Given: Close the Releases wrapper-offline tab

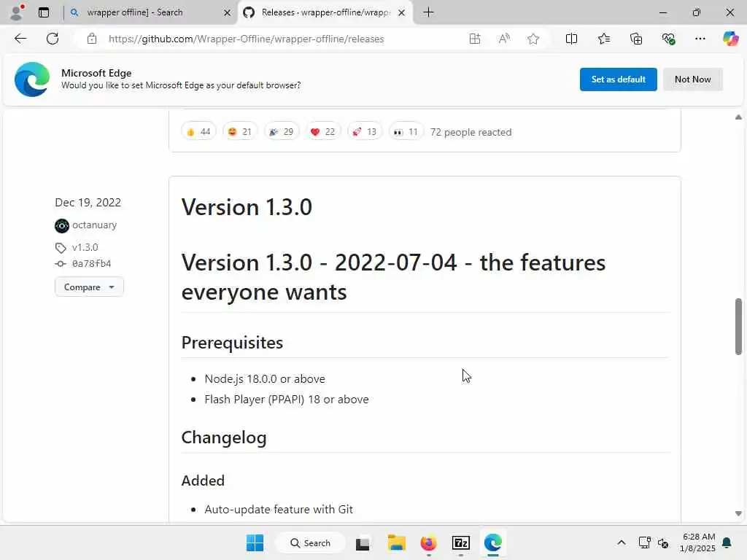Looking at the screenshot, I should pos(402,13).
